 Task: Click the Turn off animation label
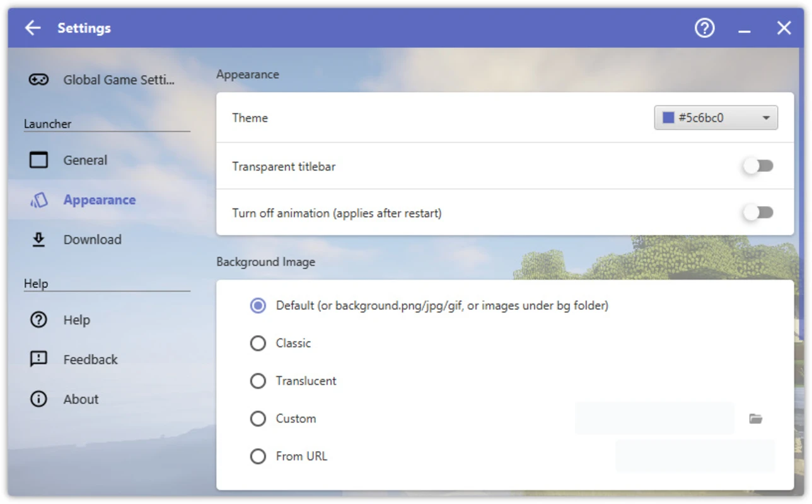click(337, 213)
